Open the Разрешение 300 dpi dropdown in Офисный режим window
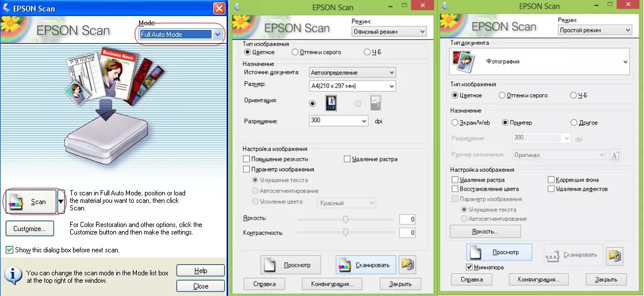 click(x=339, y=121)
